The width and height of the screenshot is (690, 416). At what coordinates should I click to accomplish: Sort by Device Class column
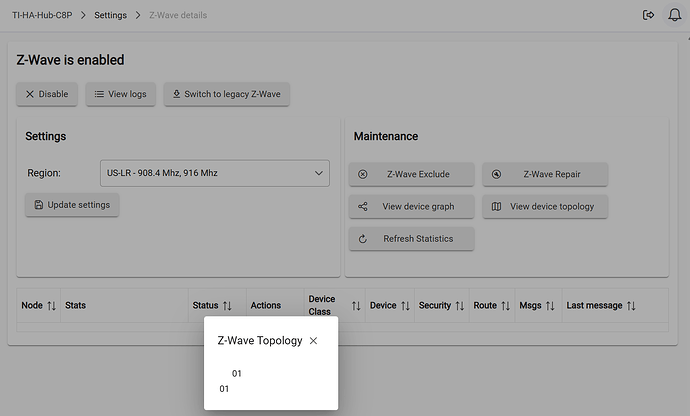pos(334,306)
